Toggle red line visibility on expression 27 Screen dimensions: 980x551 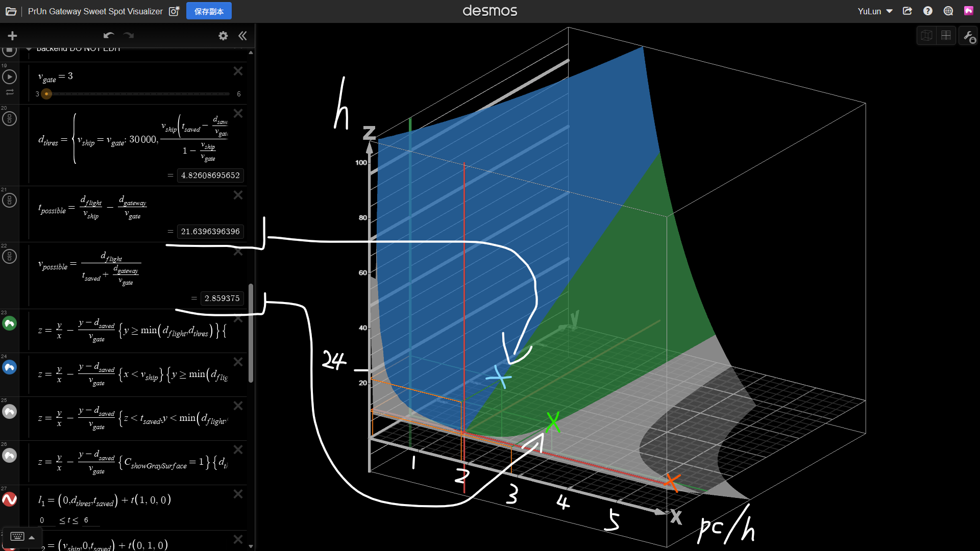pos(10,499)
